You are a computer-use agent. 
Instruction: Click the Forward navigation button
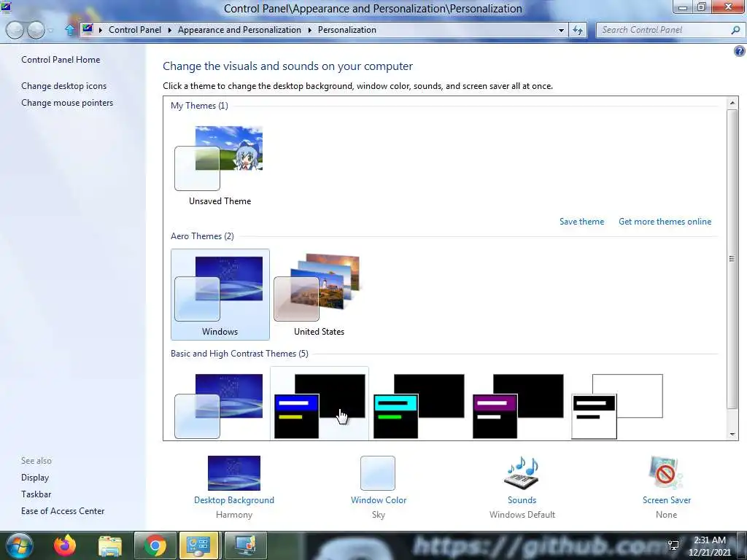pyautogui.click(x=36, y=30)
